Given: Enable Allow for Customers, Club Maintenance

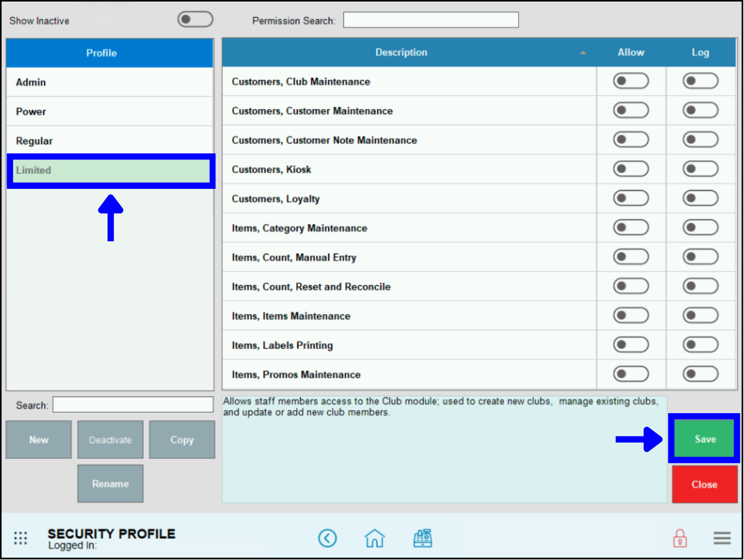Looking at the screenshot, I should (631, 81).
